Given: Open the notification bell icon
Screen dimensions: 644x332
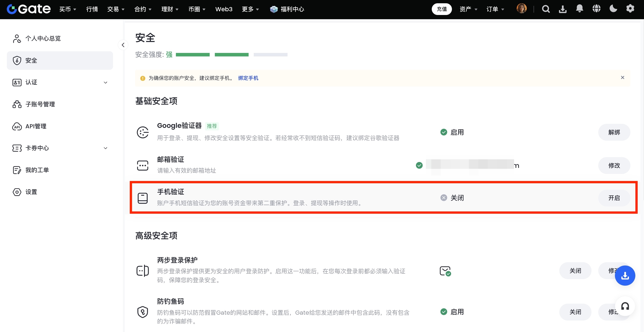Looking at the screenshot, I should pos(579,9).
